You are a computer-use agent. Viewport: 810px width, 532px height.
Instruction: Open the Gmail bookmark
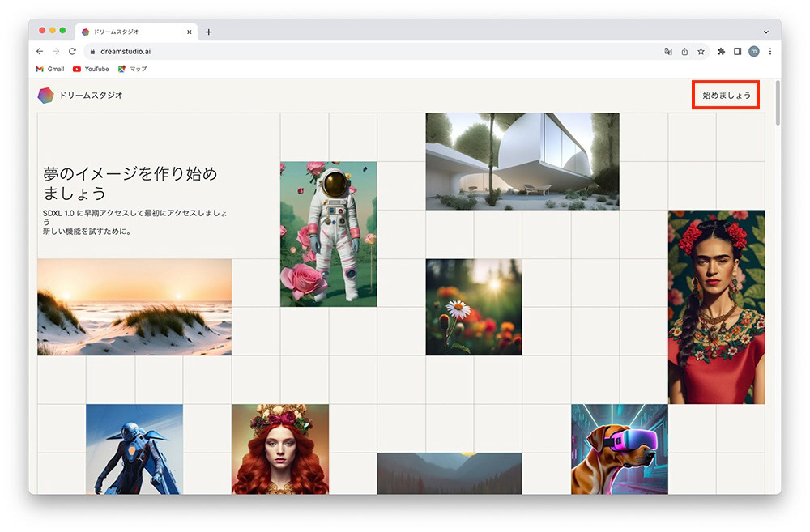point(50,69)
